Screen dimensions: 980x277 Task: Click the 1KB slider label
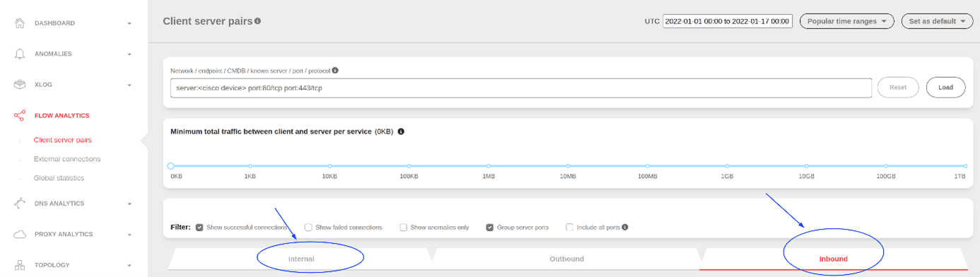250,176
